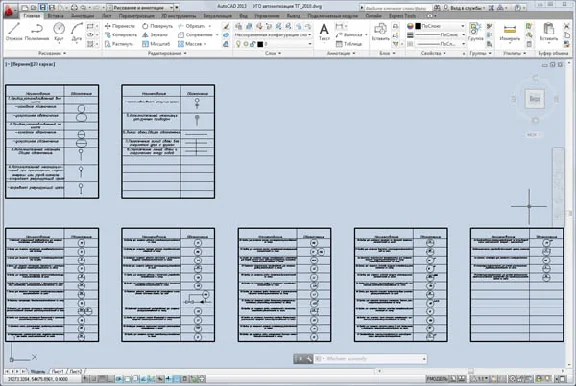The image size is (576, 386).
Task: Pick the Дуга arc tool
Action: 77,31
